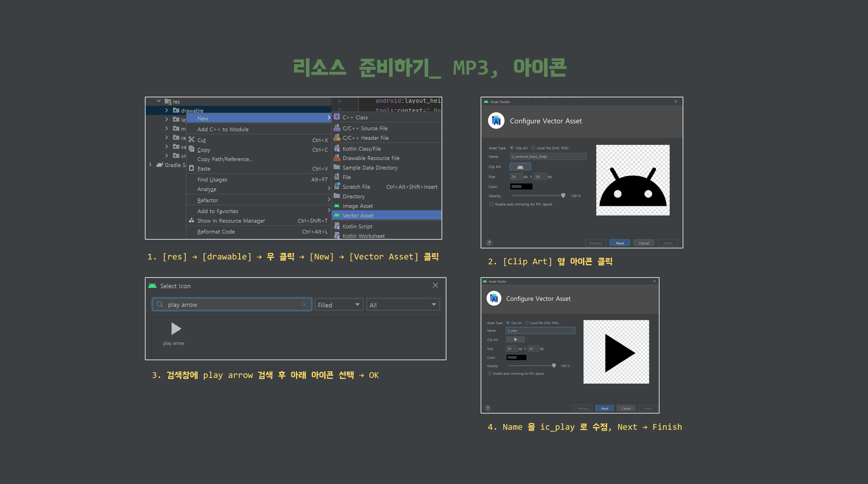Image resolution: width=868 pixels, height=484 pixels.
Task: Select Clip Art radio in lower dialog
Action: pyautogui.click(x=508, y=322)
